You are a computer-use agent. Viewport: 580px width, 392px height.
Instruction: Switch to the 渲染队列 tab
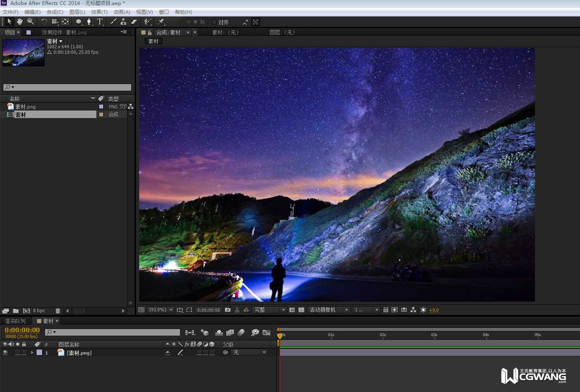click(x=15, y=321)
